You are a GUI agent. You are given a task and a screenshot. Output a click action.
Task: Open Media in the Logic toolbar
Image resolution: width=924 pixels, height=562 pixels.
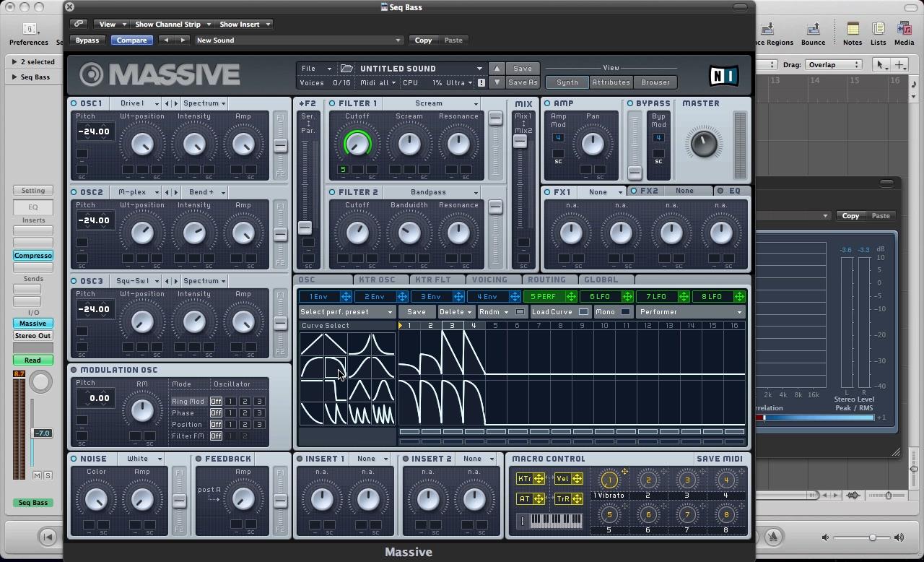pyautogui.click(x=904, y=33)
